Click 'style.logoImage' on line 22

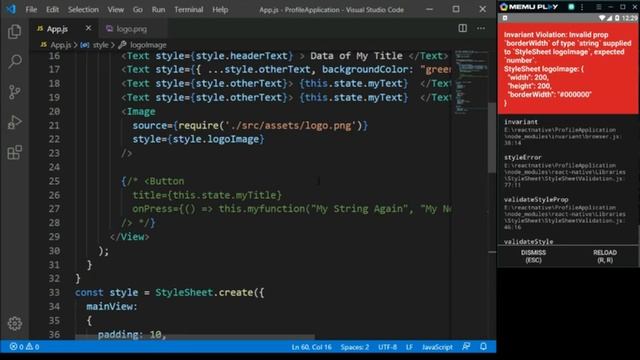click(216, 139)
